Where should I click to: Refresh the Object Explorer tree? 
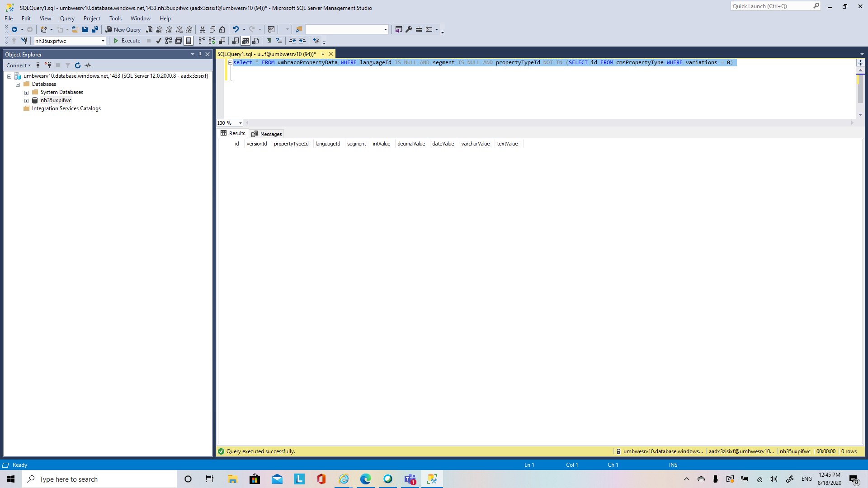[x=78, y=65]
